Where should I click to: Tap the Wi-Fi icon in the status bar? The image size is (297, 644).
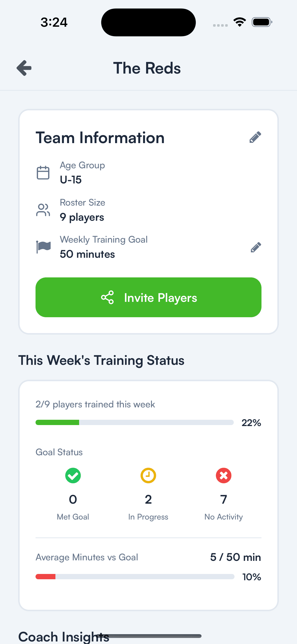(x=239, y=22)
